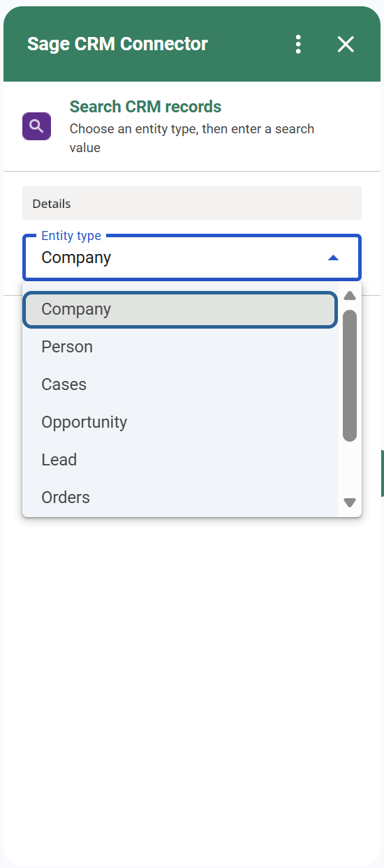Click the Sage CRM Connector title

coord(117,44)
